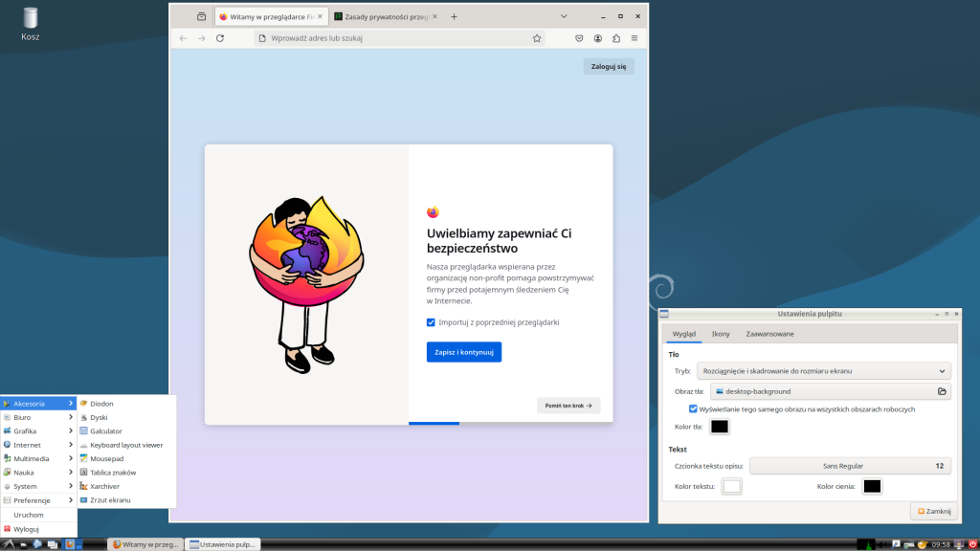Open the Firefox hamburger application menu
Viewport: 980px width, 551px height.
(x=634, y=38)
